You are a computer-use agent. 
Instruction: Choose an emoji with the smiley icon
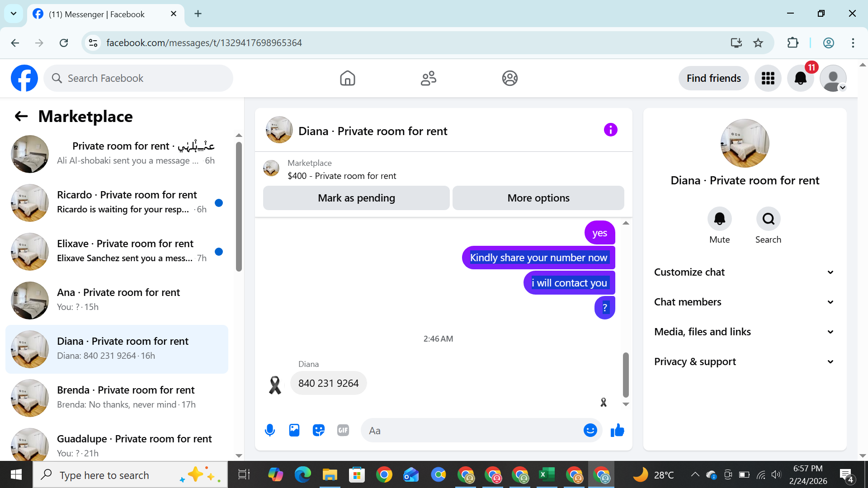coord(590,430)
